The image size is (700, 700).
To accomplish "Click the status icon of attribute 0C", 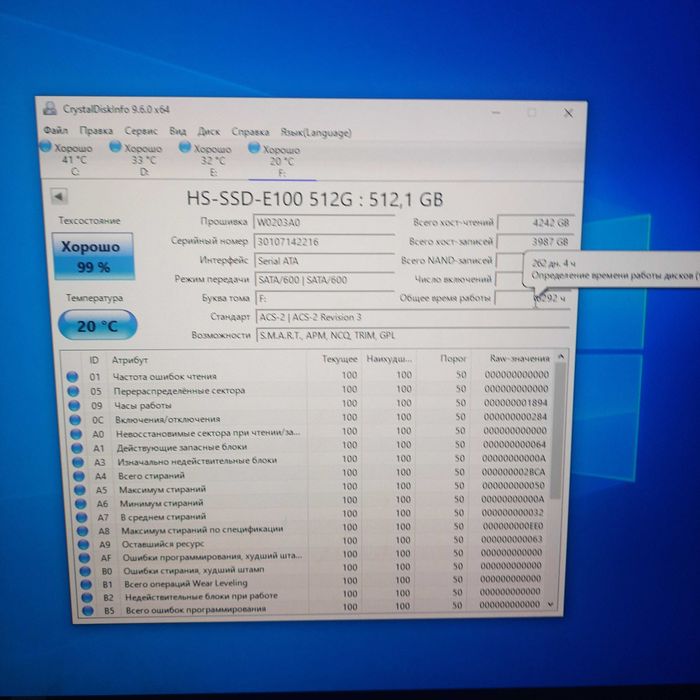I will coord(75,420).
